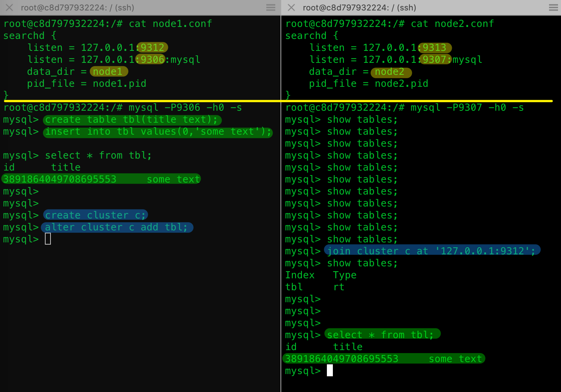Screen dimensions: 561x392
Task: Click 'pid_file = node1.pid' line
Action: click(87, 83)
